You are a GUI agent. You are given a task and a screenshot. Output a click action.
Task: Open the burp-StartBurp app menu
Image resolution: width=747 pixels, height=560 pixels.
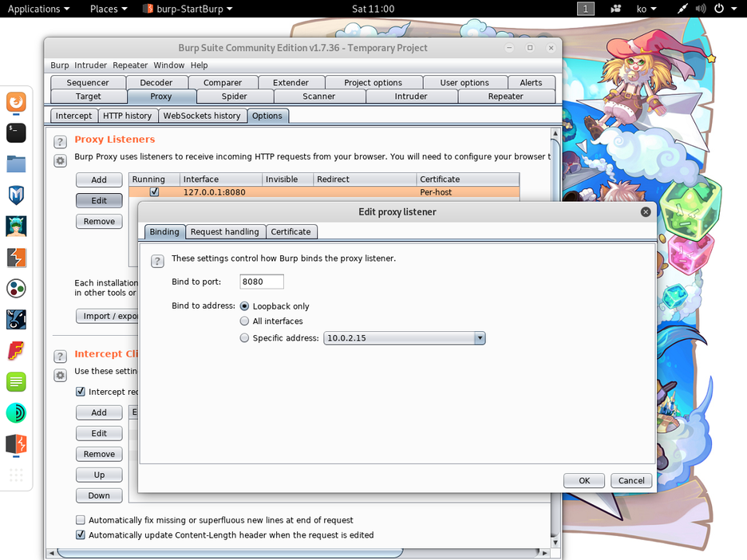click(x=188, y=9)
